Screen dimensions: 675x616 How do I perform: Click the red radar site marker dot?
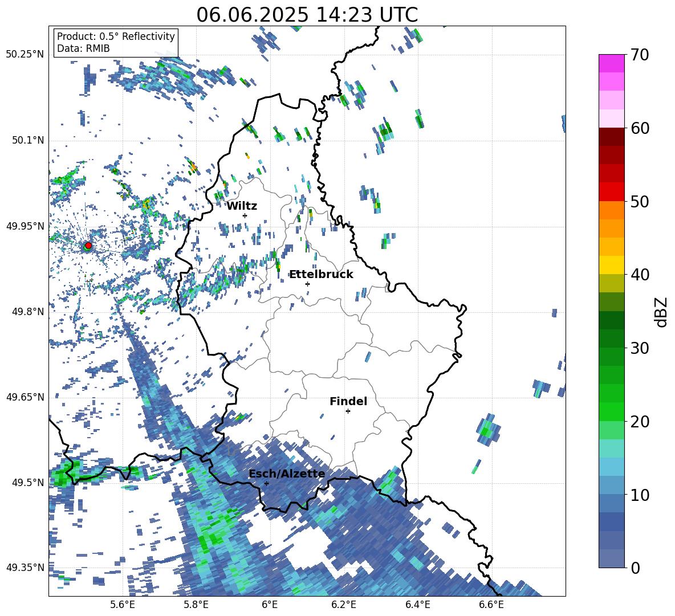88,245
